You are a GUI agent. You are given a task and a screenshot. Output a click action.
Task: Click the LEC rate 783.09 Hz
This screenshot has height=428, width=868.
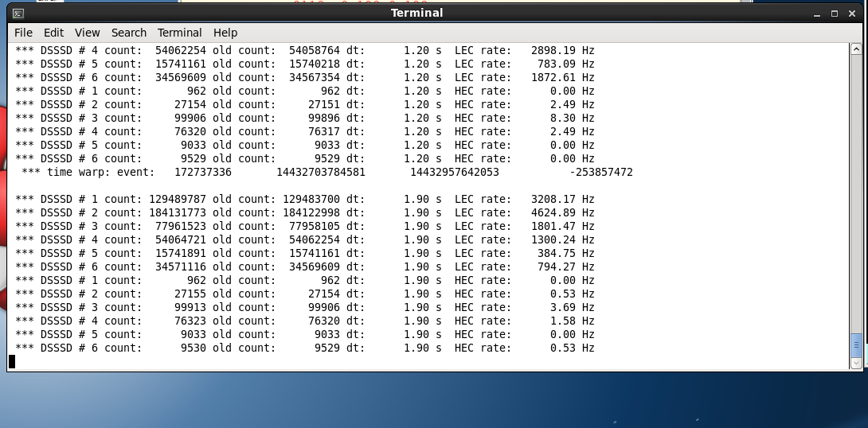pyautogui.click(x=565, y=64)
